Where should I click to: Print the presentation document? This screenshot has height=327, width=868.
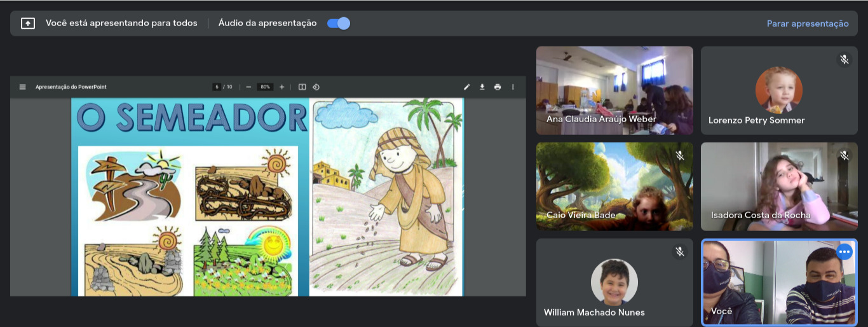[x=498, y=87]
